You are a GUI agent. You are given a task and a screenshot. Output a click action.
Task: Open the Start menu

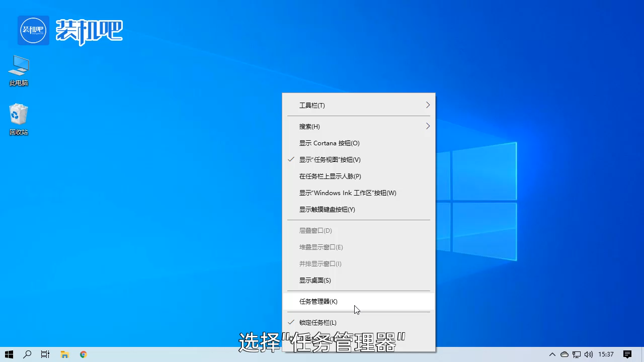(x=9, y=354)
